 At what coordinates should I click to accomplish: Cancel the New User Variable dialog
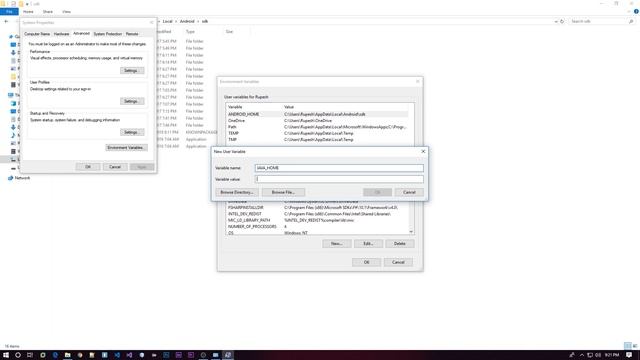[x=409, y=192]
